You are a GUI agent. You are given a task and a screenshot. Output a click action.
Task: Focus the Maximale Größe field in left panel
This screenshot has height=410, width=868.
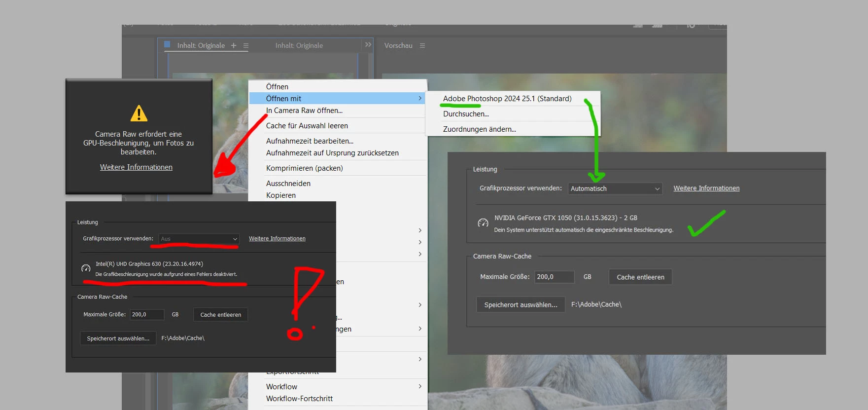click(x=147, y=314)
